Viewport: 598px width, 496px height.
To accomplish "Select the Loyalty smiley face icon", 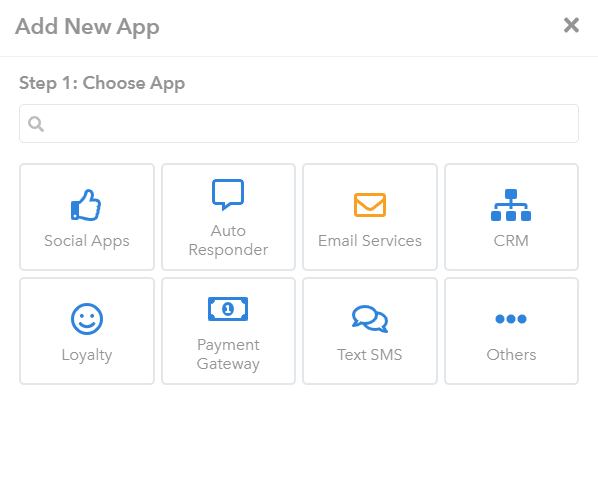I will pyautogui.click(x=87, y=319).
